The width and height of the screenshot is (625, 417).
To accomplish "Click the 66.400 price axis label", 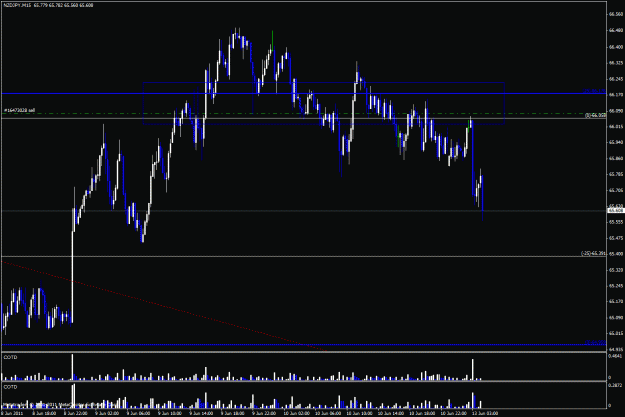I will coord(616,47).
